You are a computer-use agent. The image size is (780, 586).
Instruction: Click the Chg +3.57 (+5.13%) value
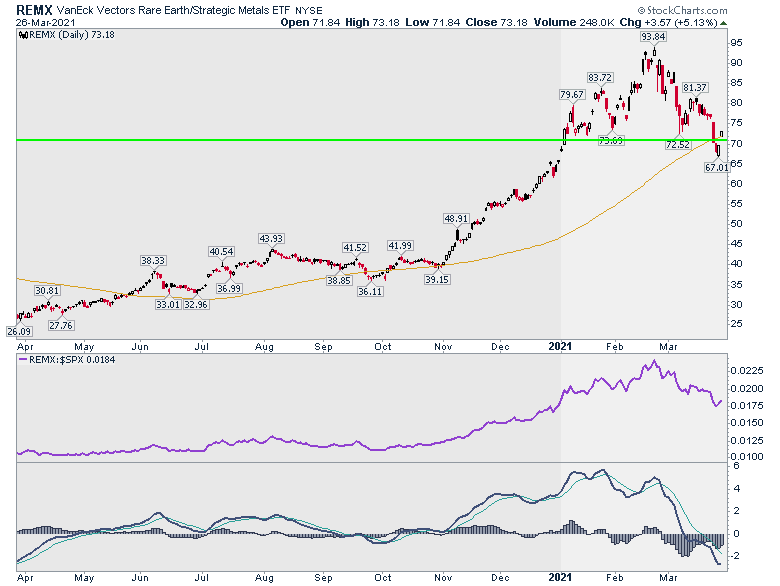(x=668, y=22)
